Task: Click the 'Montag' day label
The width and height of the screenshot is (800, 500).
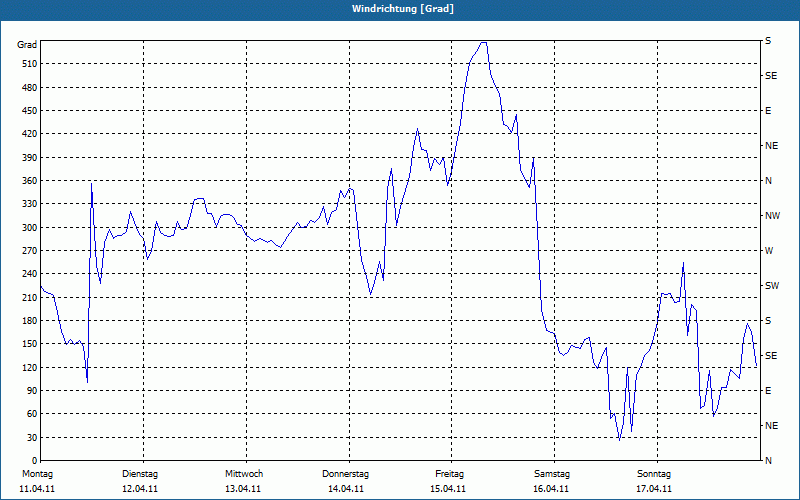Action: point(37,474)
